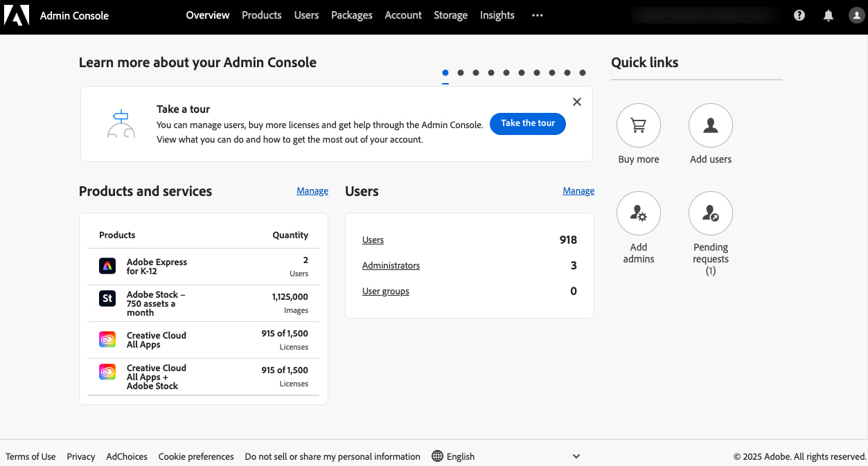Click the globe language icon
The image size is (868, 466).
point(437,456)
